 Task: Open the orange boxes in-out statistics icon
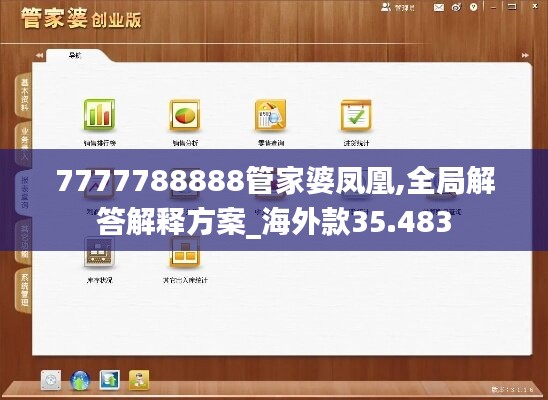tap(185, 252)
